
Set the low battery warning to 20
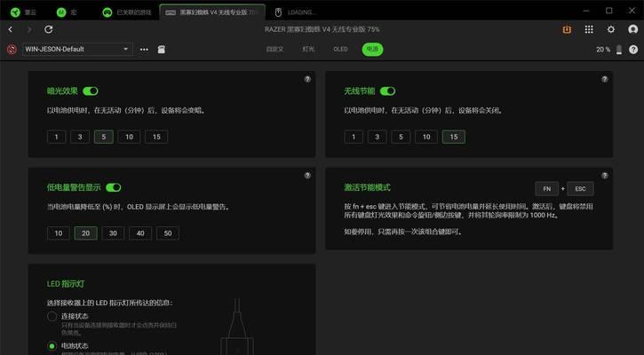tap(85, 233)
